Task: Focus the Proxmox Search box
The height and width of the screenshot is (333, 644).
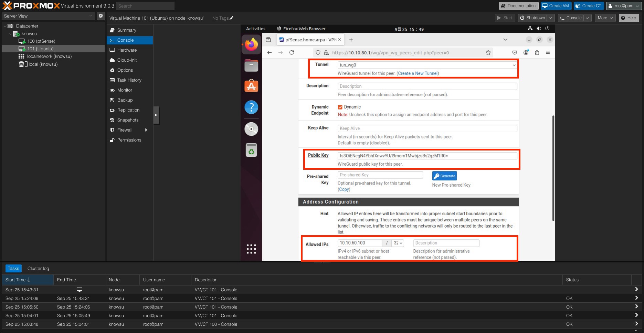Action: [x=145, y=6]
